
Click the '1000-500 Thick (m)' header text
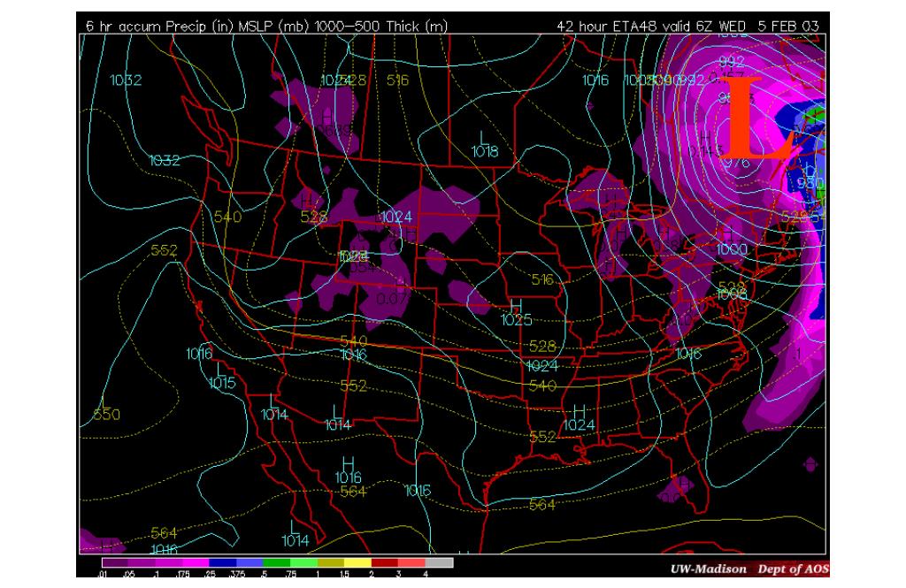[x=380, y=26]
